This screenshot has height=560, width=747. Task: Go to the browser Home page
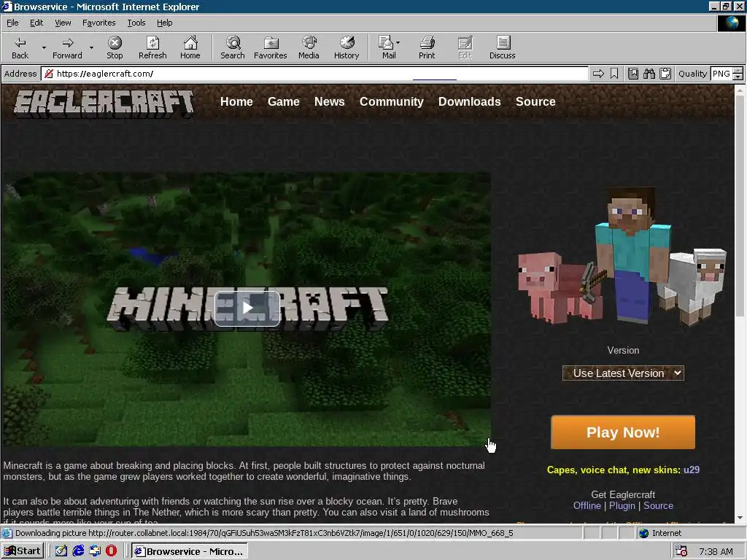(190, 47)
